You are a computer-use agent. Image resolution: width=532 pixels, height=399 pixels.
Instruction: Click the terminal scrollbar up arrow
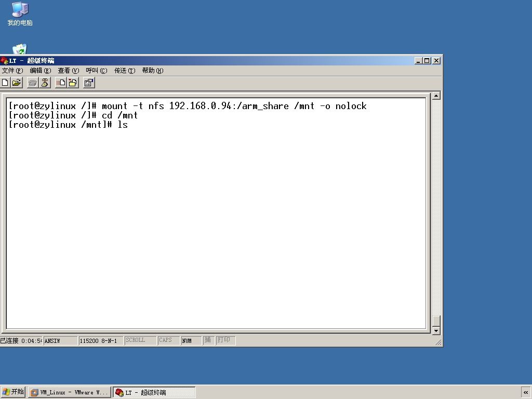click(x=436, y=96)
